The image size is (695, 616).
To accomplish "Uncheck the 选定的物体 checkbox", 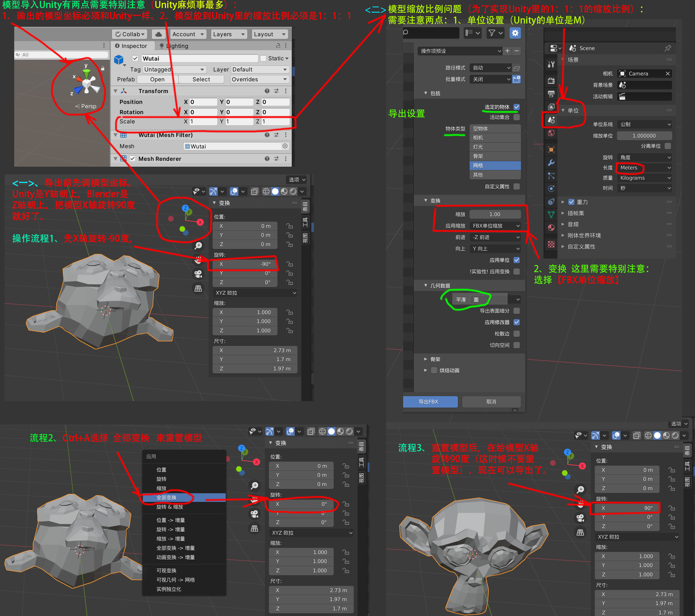I will click(517, 107).
